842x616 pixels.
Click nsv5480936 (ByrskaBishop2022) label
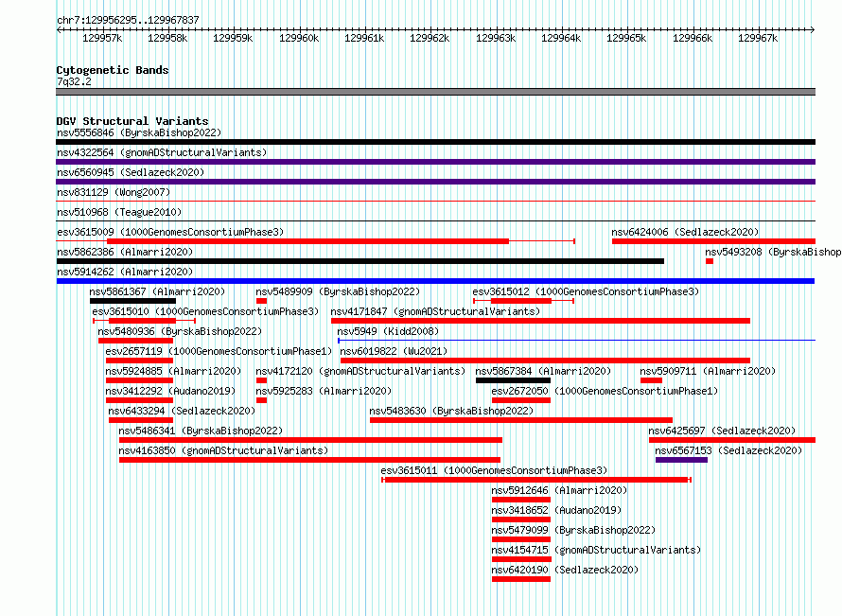pos(180,331)
